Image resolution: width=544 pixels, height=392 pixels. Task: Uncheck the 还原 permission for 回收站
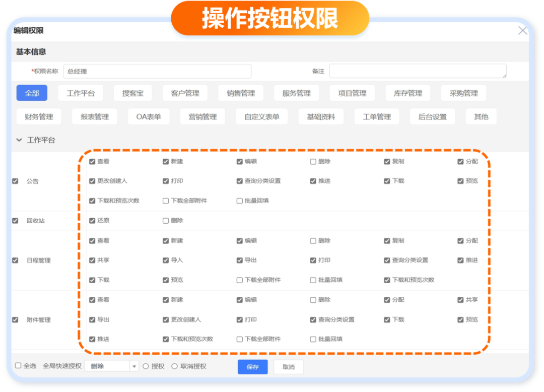pyautogui.click(x=92, y=221)
